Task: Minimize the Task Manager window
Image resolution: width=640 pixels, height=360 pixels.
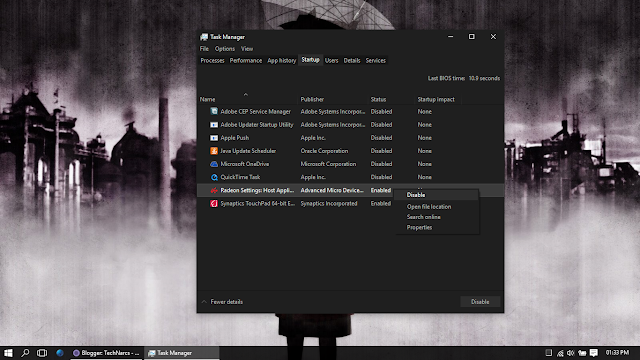Action: [451, 37]
